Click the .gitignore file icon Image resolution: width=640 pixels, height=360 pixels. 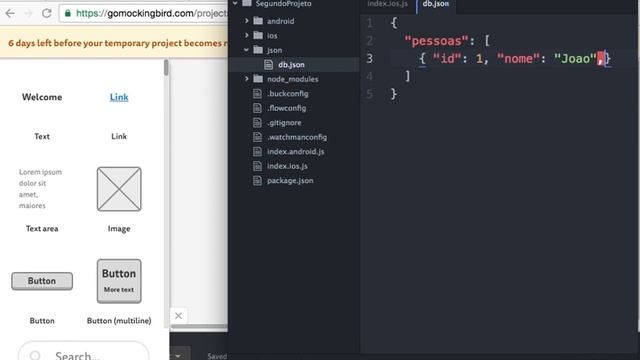point(257,122)
